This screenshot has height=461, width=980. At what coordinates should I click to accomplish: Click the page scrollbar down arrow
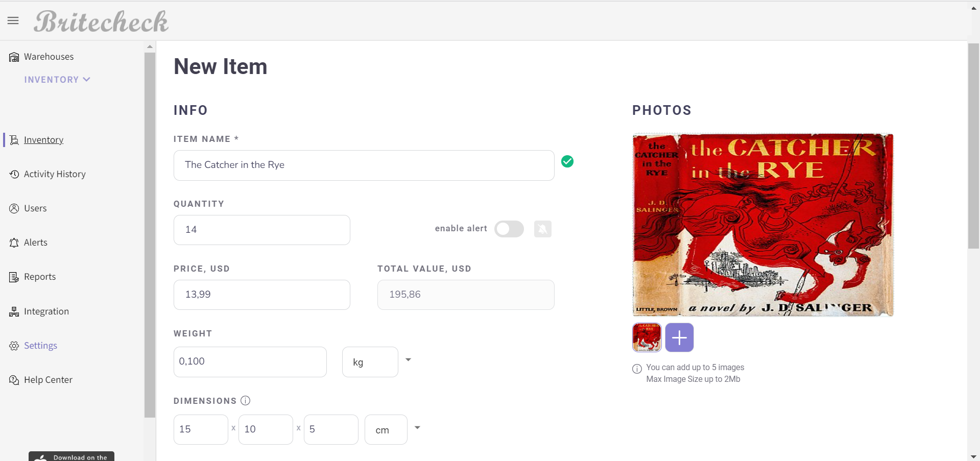(973, 456)
